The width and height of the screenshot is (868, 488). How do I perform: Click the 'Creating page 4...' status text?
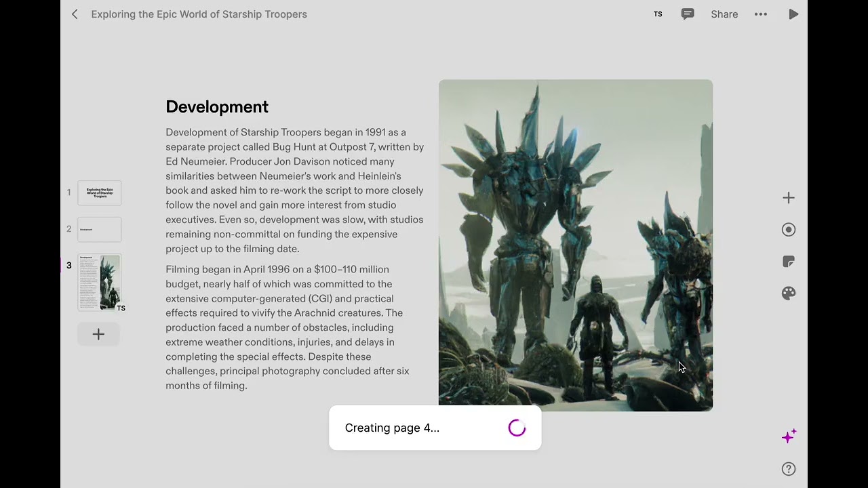(x=392, y=428)
